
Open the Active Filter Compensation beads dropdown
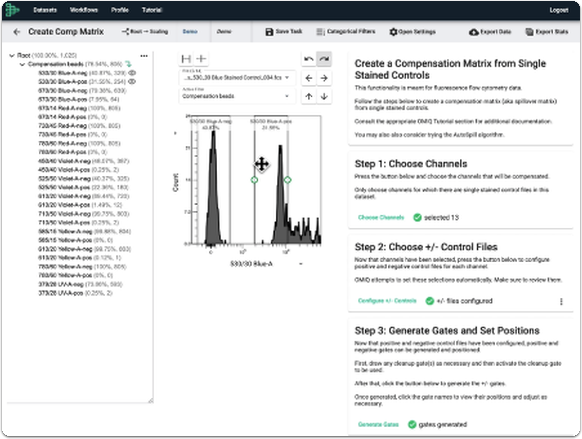(x=237, y=96)
